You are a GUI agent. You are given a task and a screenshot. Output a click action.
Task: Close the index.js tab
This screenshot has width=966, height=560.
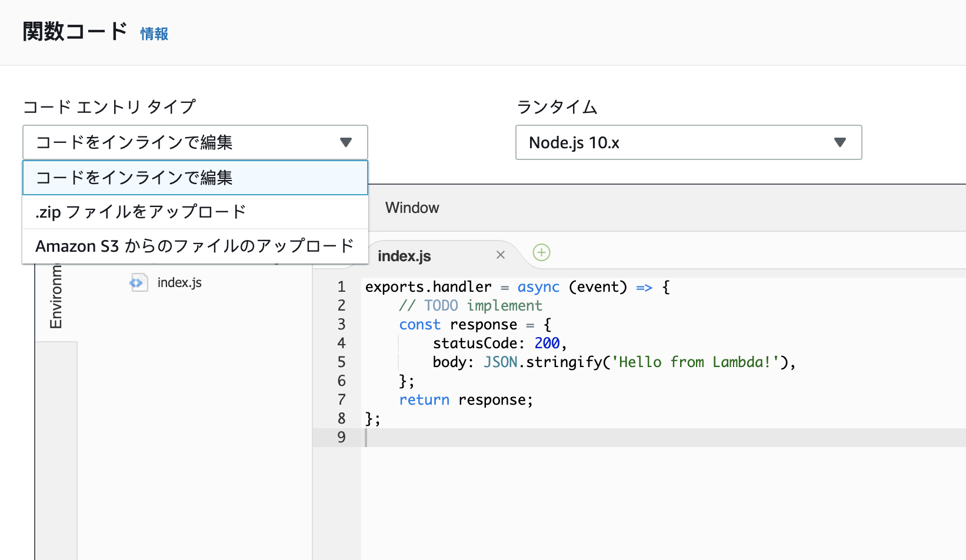point(501,255)
